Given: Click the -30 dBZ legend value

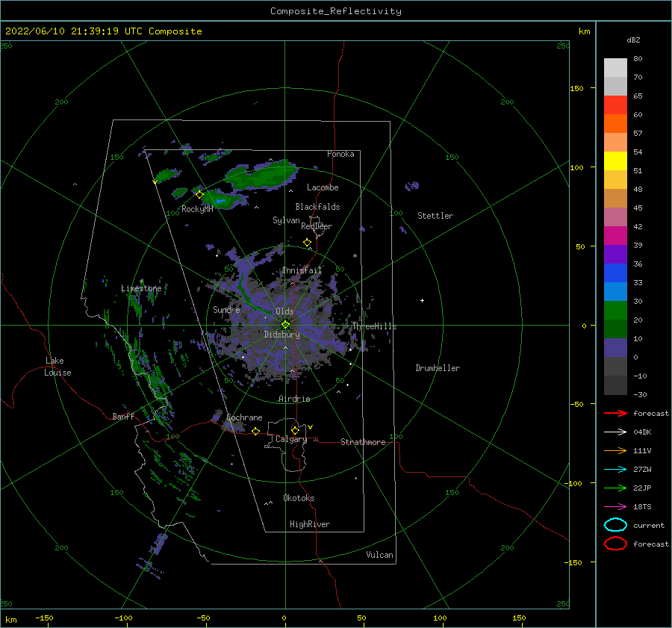Looking at the screenshot, I should (640, 394).
